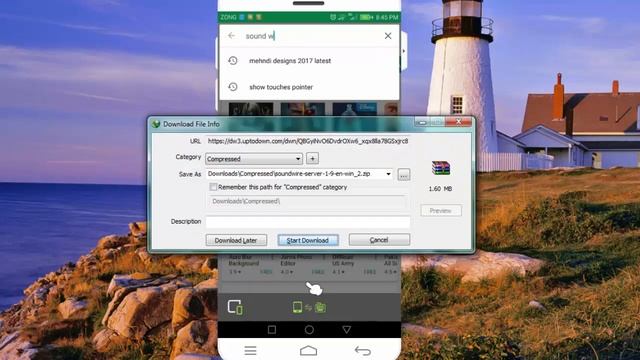Click the battery icon in phone status bar
Viewport: 640px width, 360px height.
click(x=367, y=17)
